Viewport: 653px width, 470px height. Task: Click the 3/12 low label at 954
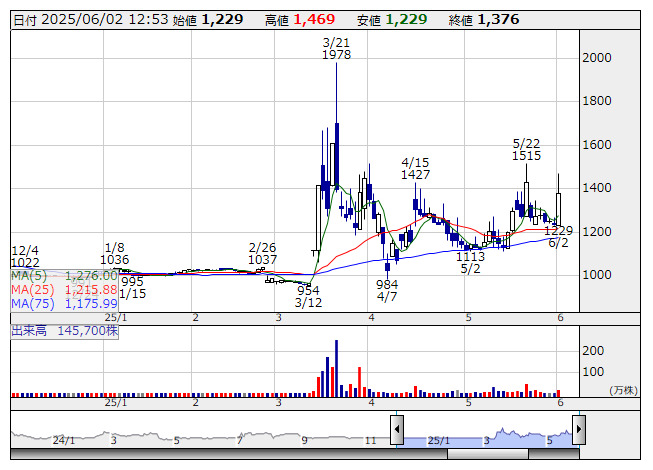307,296
